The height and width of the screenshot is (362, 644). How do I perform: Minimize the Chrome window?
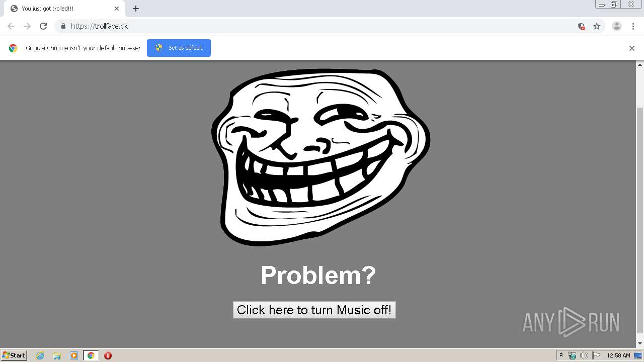tap(602, 5)
